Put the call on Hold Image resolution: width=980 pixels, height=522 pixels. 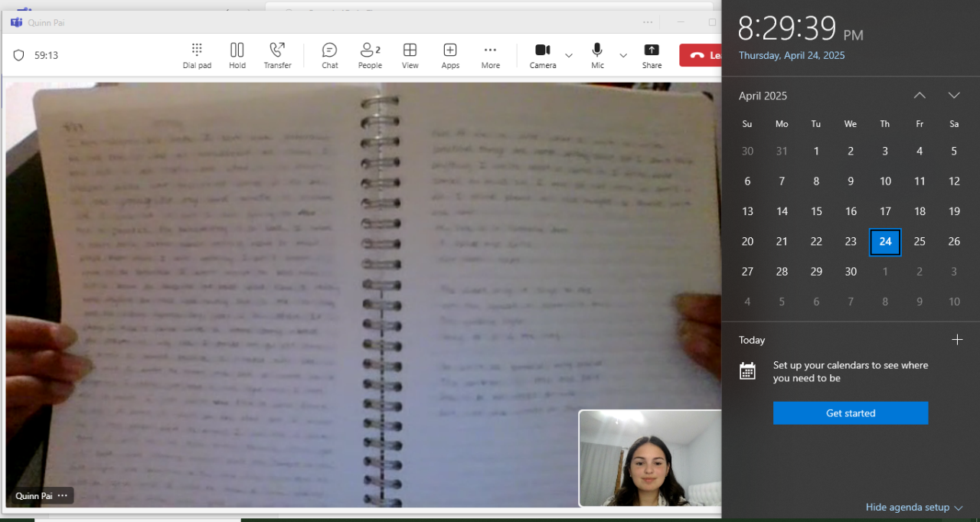[237, 55]
